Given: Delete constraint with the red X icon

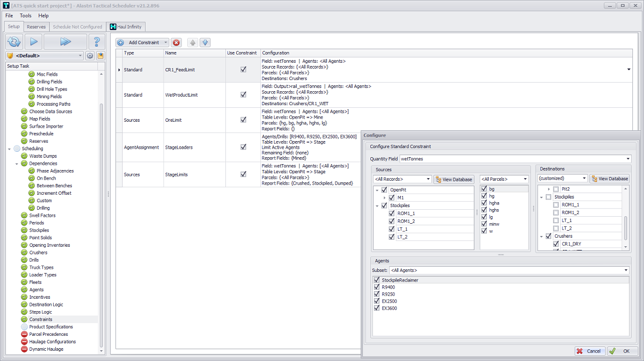Looking at the screenshot, I should coord(177,42).
